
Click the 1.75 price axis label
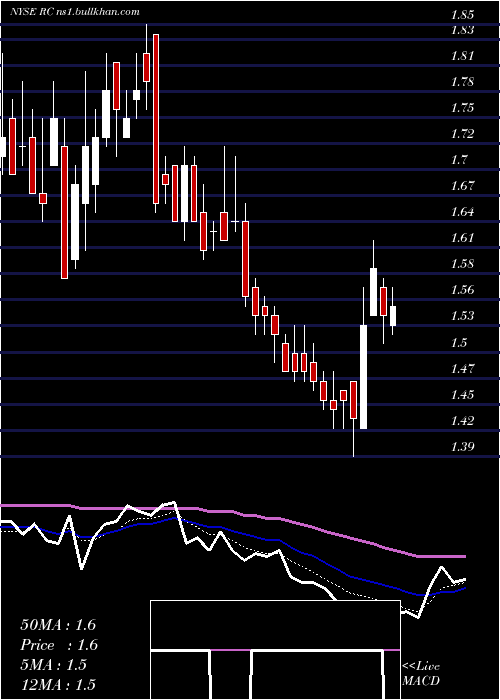[462, 108]
